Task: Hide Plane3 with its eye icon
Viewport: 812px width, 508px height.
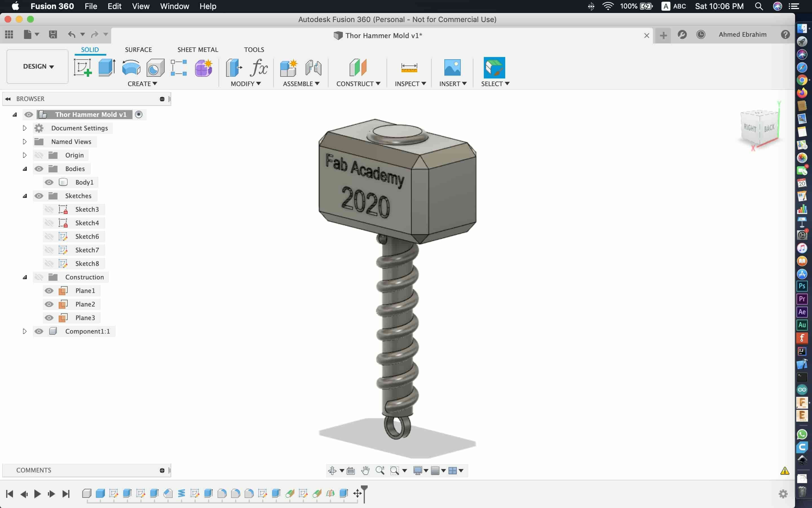Action: coord(49,318)
